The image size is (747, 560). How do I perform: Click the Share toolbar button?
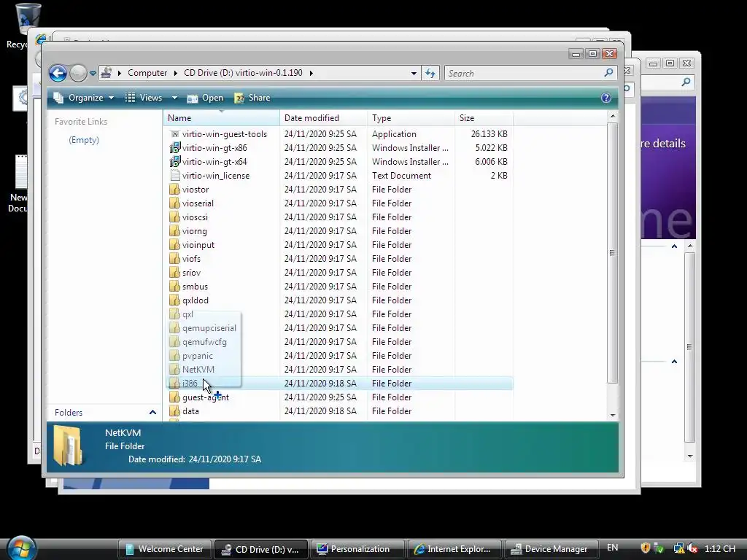point(252,98)
